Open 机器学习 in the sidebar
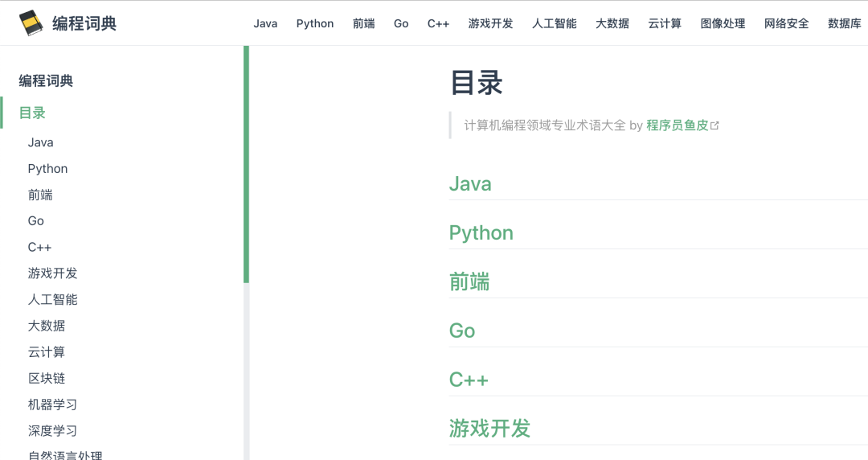 (52, 405)
